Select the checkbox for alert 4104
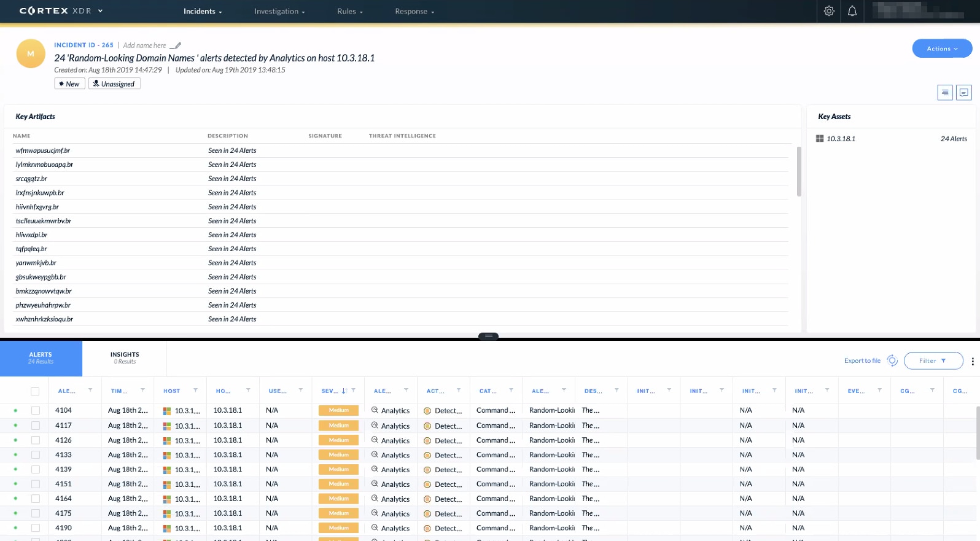The height and width of the screenshot is (541, 980). [36, 410]
